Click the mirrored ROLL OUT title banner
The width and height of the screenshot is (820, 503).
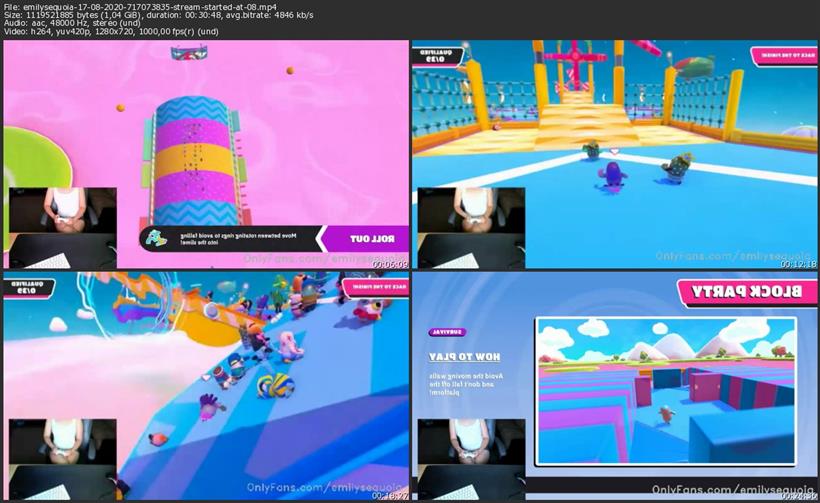click(361, 239)
